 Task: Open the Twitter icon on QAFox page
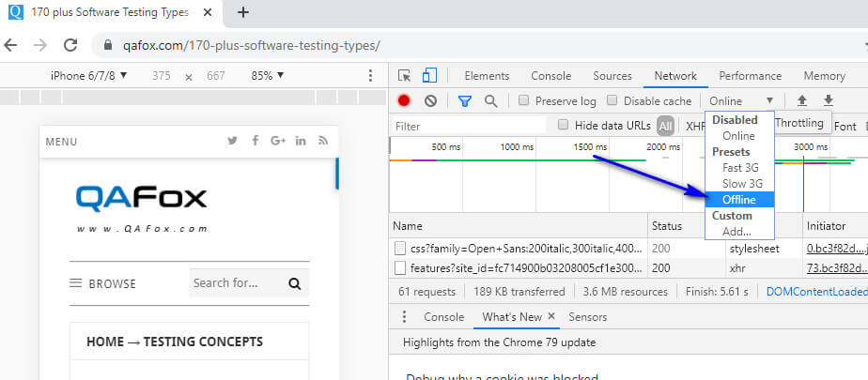[233, 141]
